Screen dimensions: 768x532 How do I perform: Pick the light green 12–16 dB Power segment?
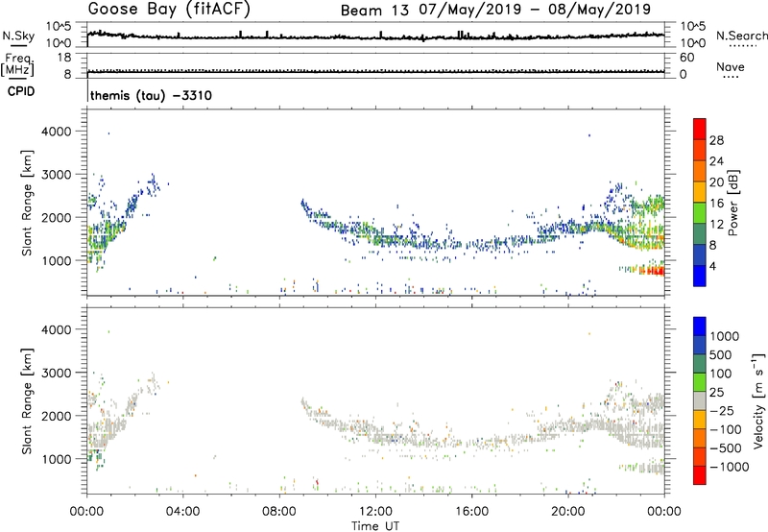[700, 213]
